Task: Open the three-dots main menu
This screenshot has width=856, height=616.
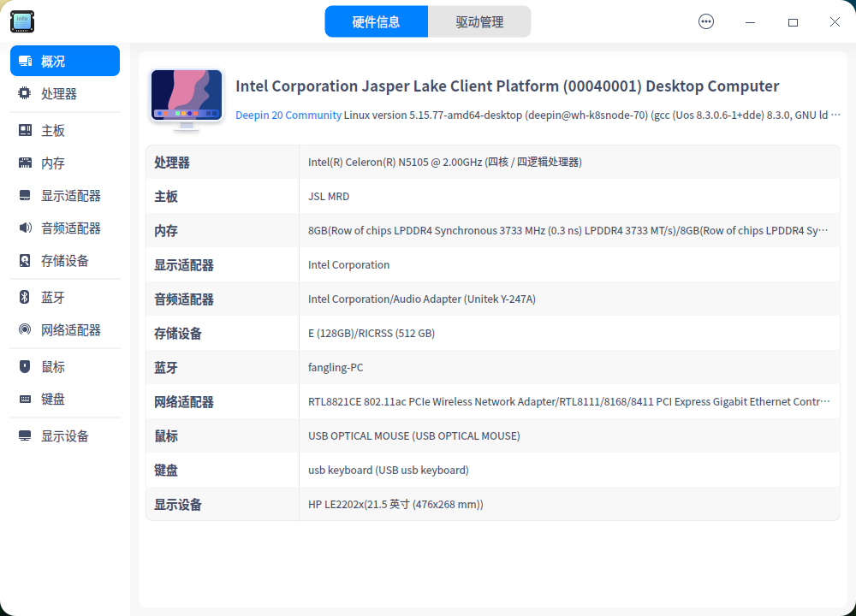Action: (706, 22)
